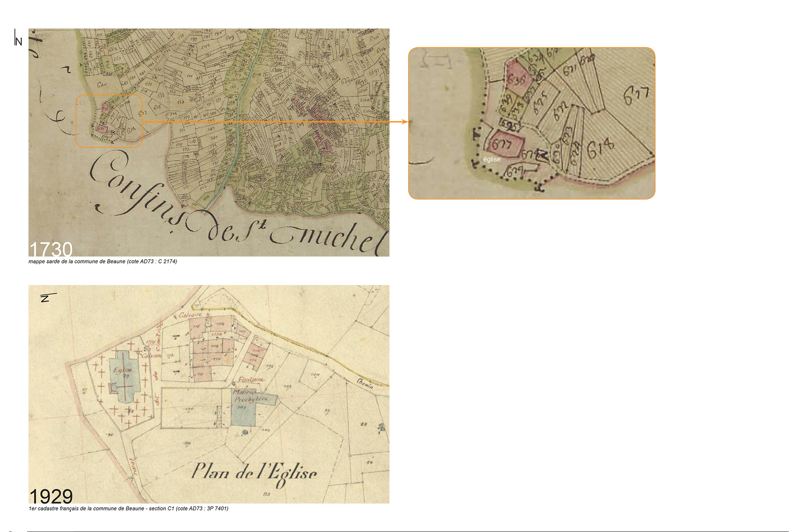Click the white église label in the inset
The height and width of the screenshot is (532, 798).
(491, 159)
